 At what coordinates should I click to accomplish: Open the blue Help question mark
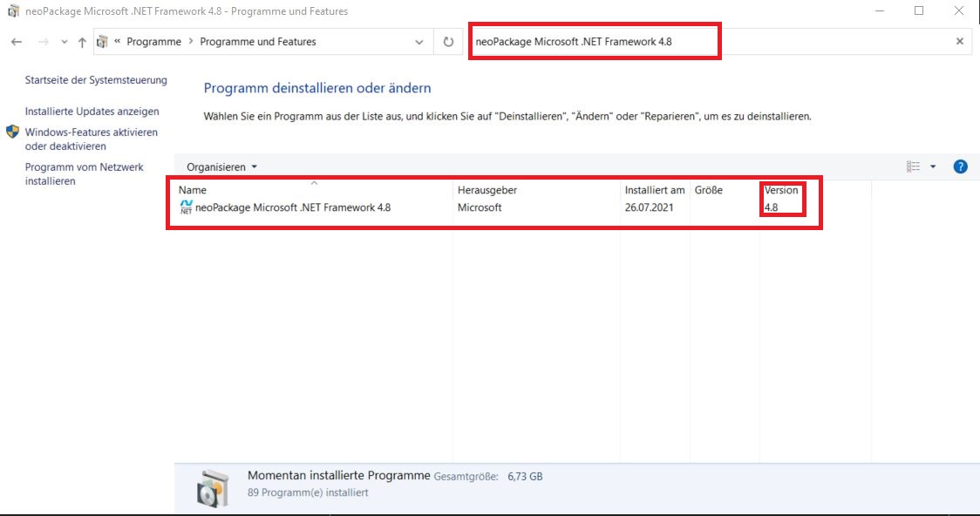coord(960,166)
